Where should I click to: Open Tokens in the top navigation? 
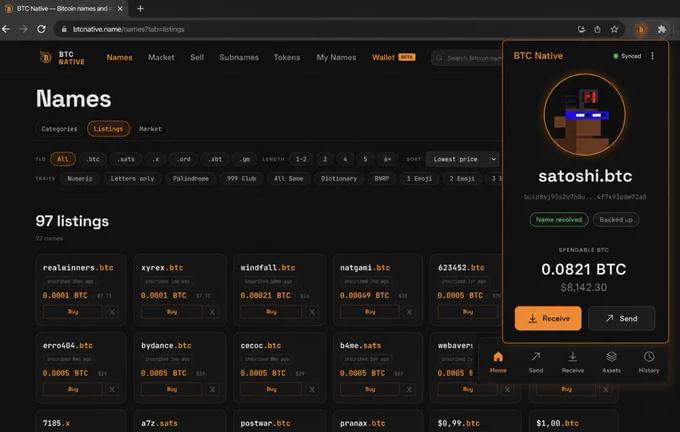coord(287,57)
